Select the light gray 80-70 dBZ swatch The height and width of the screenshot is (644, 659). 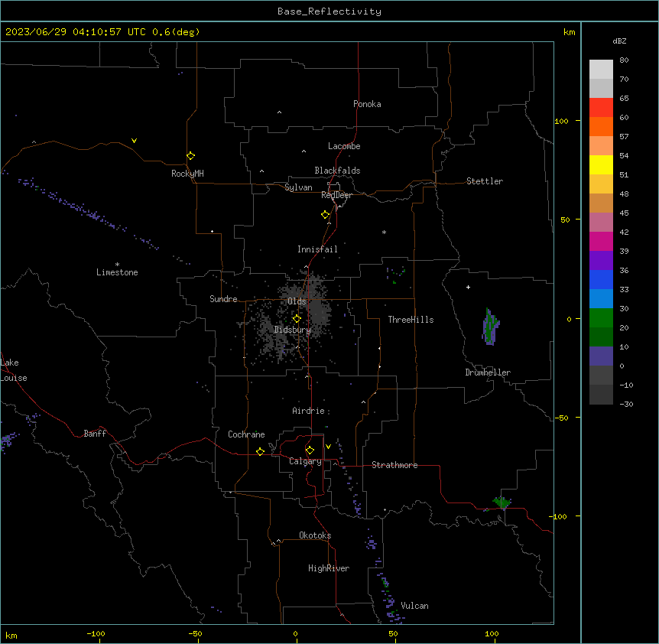[x=601, y=70]
